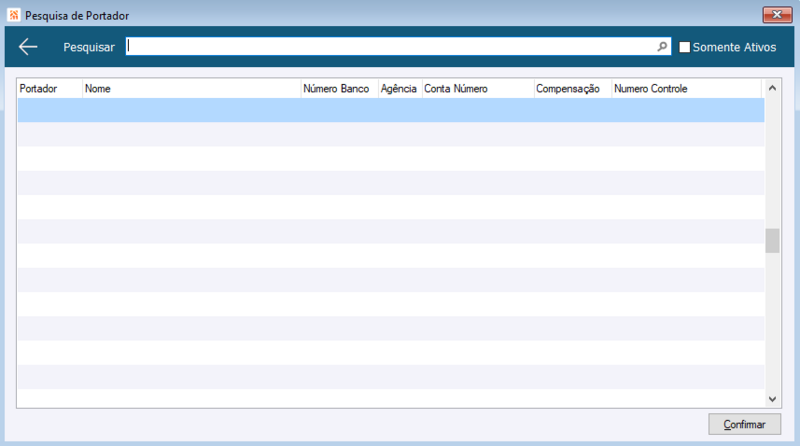
Task: Click the back arrow icon
Action: 28,47
